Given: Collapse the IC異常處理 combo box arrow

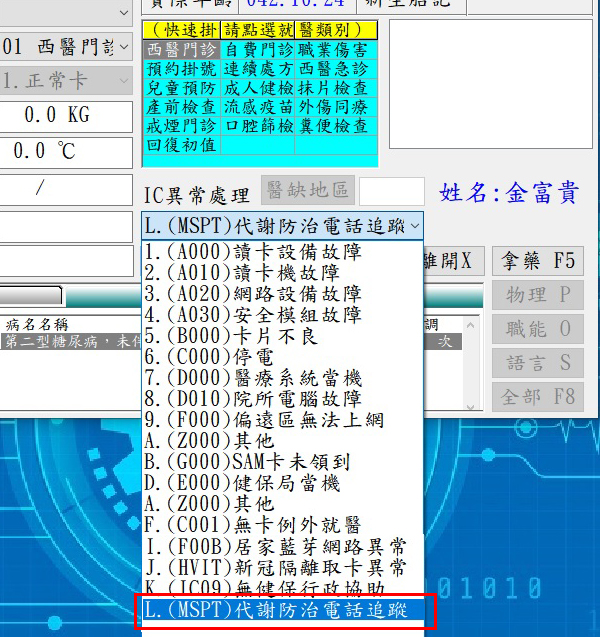Looking at the screenshot, I should click(414, 226).
